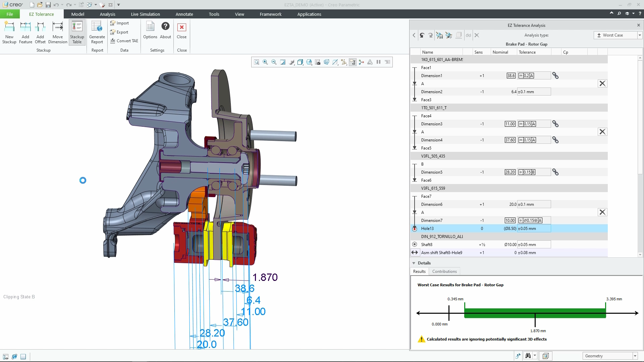Click the Import data button

[x=120, y=23]
